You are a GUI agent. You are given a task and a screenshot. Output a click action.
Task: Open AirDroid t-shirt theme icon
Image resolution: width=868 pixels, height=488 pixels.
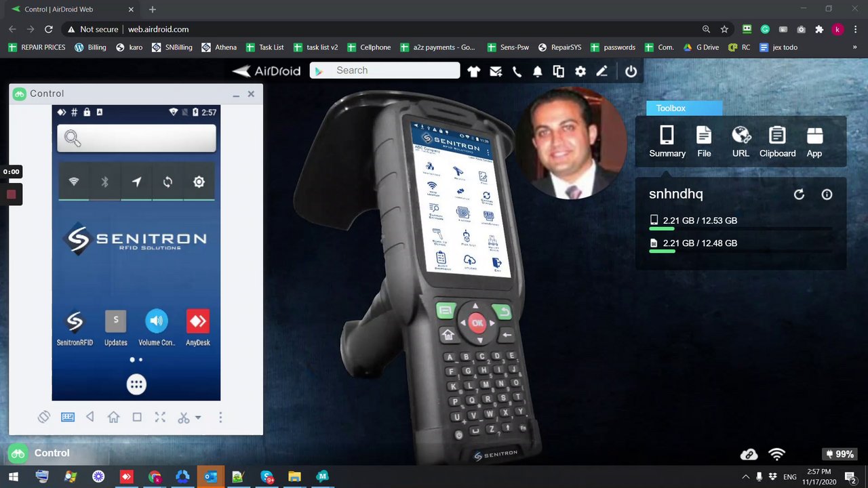pyautogui.click(x=474, y=71)
